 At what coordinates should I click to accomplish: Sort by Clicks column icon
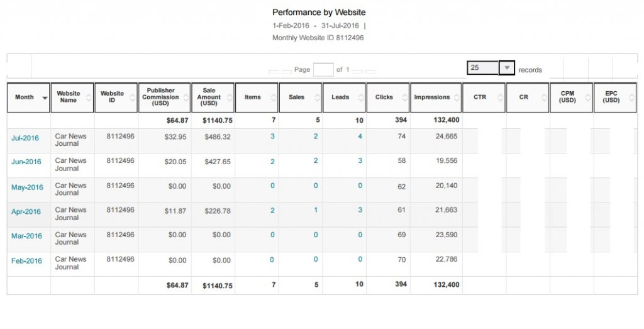(x=404, y=98)
